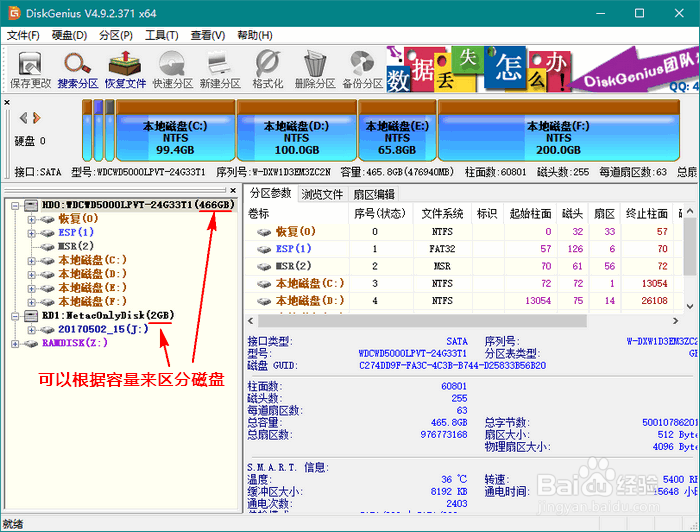Select partition block 本地磁盘(C:) 99.4GB
Image resolution: width=700 pixels, height=532 pixels.
point(175,130)
